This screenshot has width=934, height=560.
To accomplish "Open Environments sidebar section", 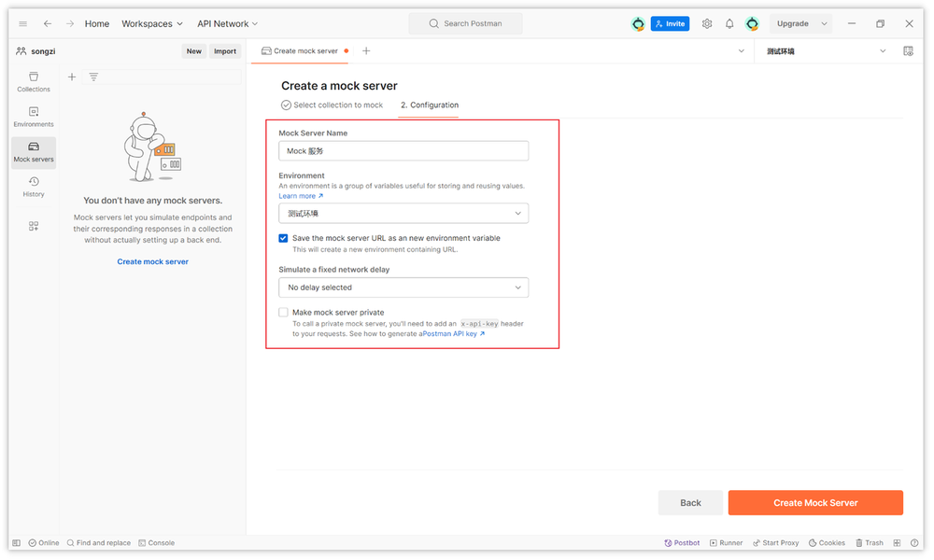I will (x=34, y=117).
